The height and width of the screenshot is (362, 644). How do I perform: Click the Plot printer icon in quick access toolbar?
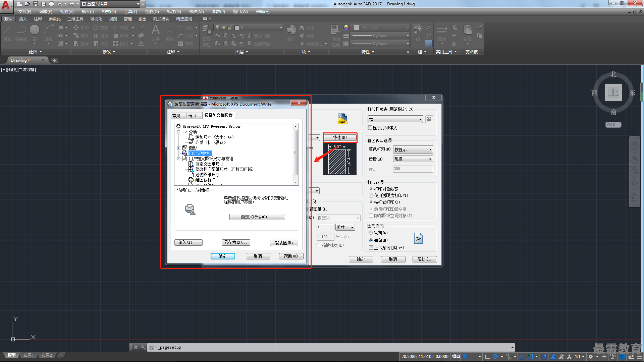(52, 4)
